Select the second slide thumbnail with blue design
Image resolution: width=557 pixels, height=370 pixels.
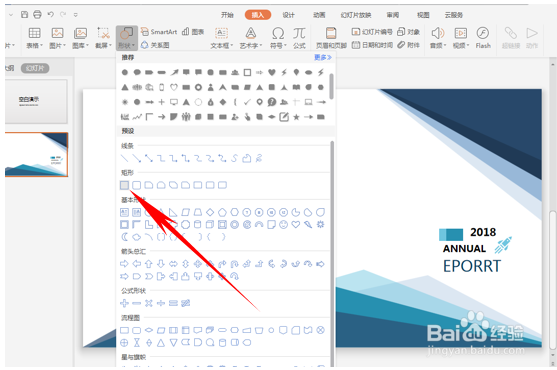pos(36,155)
